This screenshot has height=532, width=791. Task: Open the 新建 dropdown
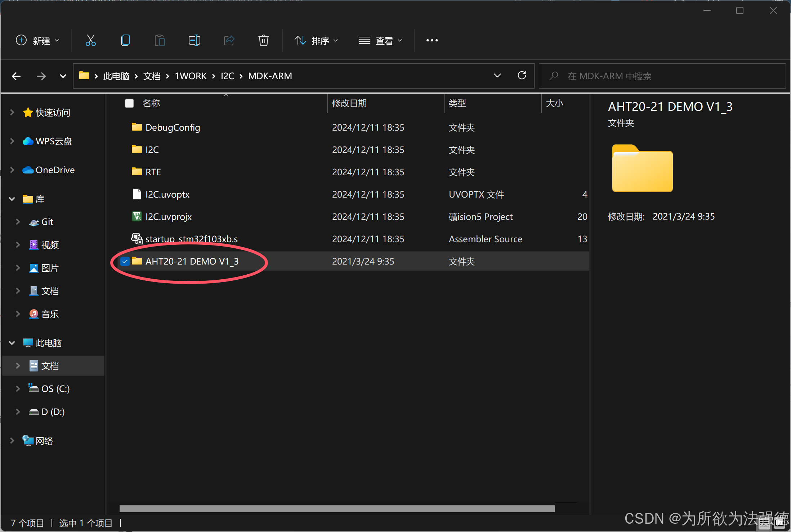click(x=37, y=41)
